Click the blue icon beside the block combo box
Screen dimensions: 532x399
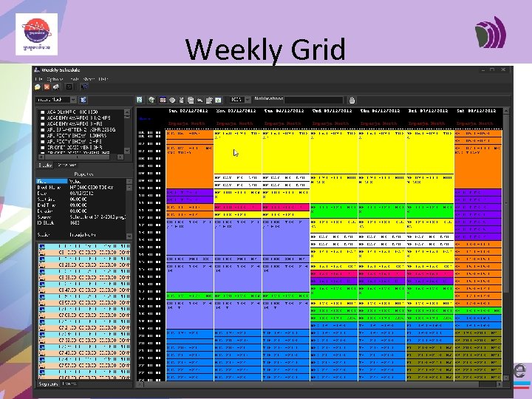(x=83, y=100)
